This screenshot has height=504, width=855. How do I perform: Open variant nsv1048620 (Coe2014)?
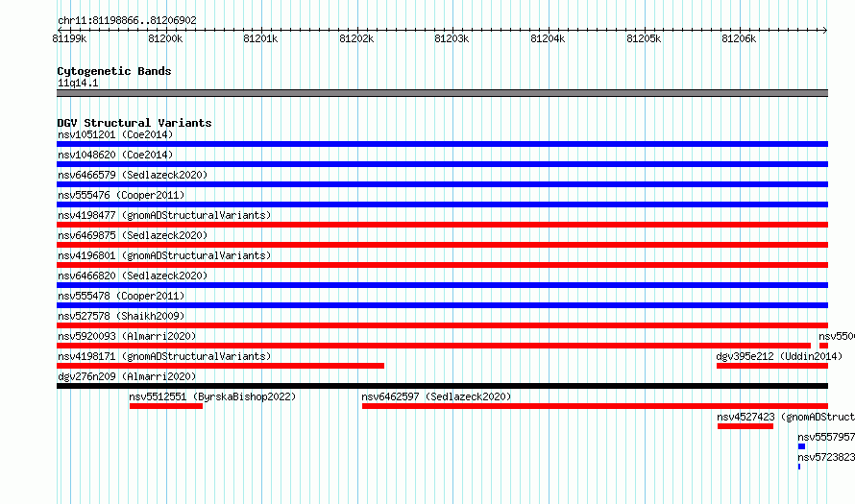click(115, 155)
